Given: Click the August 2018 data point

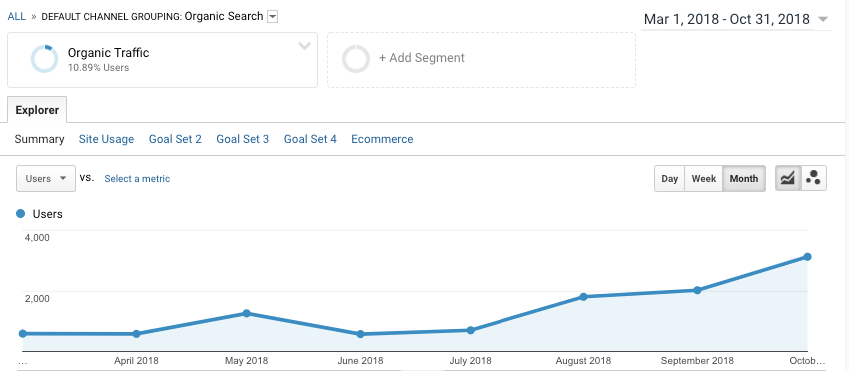Looking at the screenshot, I should 583,297.
